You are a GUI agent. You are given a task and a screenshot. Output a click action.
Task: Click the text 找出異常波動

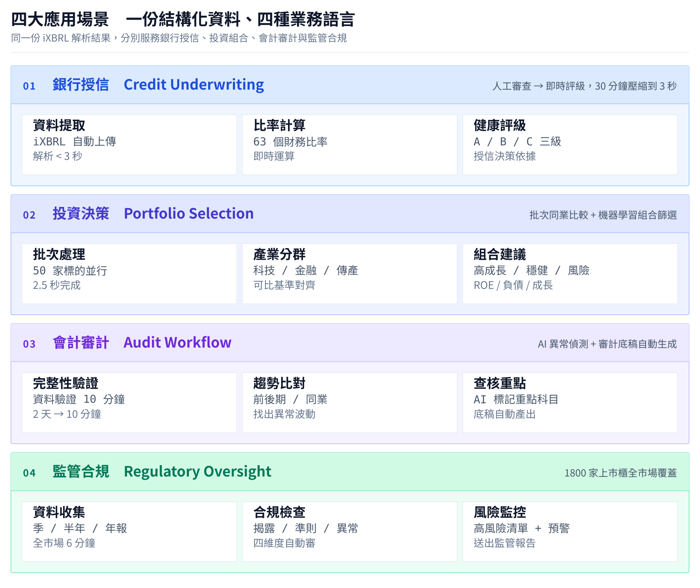[284, 414]
